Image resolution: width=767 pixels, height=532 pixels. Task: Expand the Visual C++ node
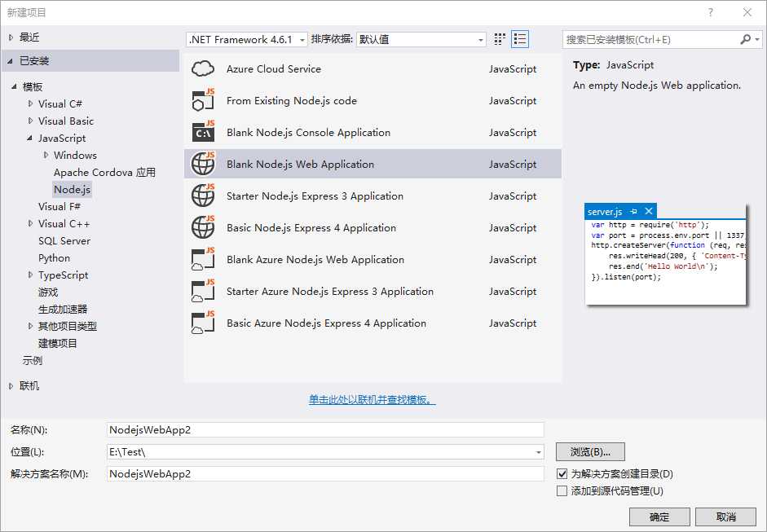point(30,223)
